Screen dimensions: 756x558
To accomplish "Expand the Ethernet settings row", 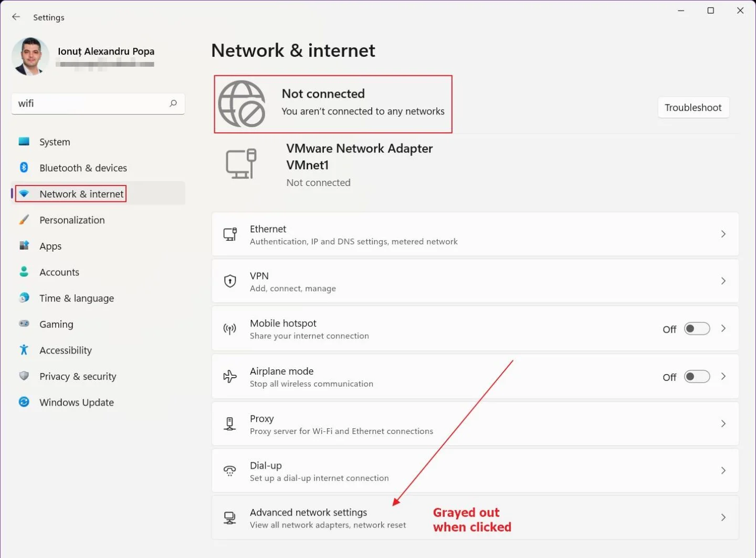I will pyautogui.click(x=723, y=234).
